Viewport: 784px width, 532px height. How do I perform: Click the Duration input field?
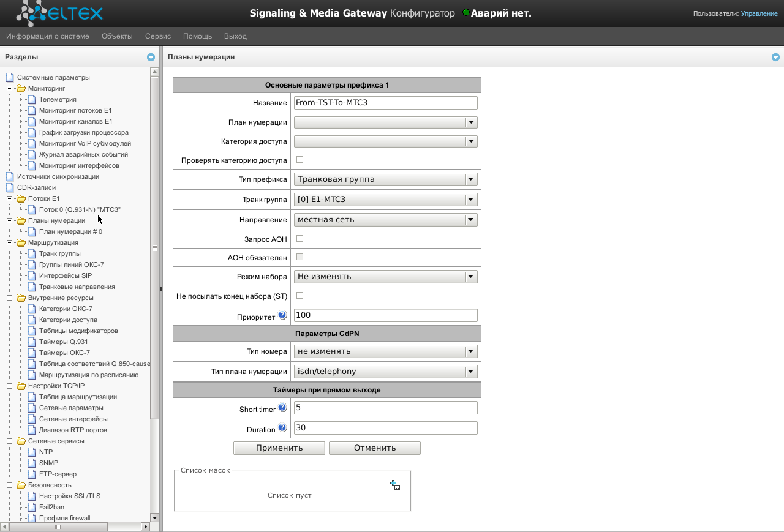coord(386,428)
